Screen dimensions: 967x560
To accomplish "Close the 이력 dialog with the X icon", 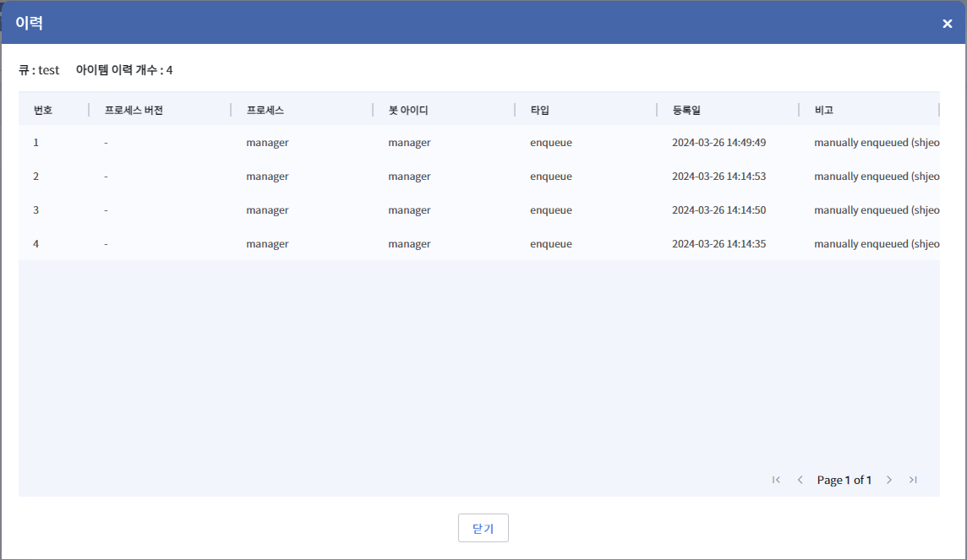I will point(948,24).
